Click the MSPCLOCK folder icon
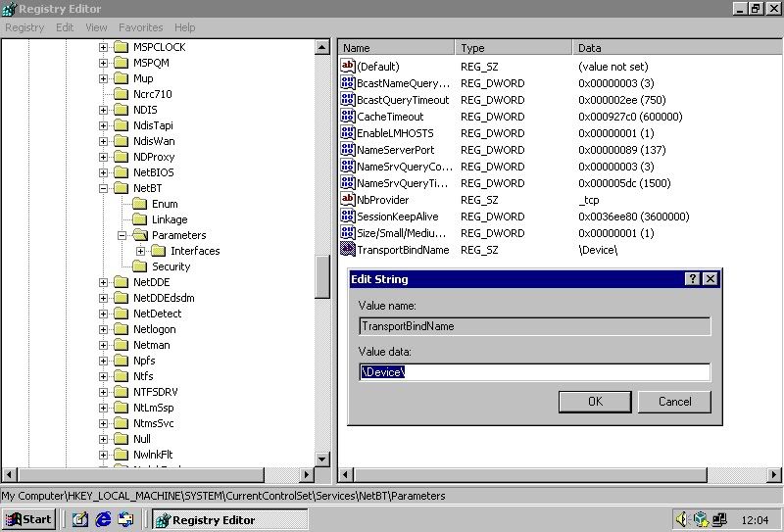 click(x=121, y=47)
